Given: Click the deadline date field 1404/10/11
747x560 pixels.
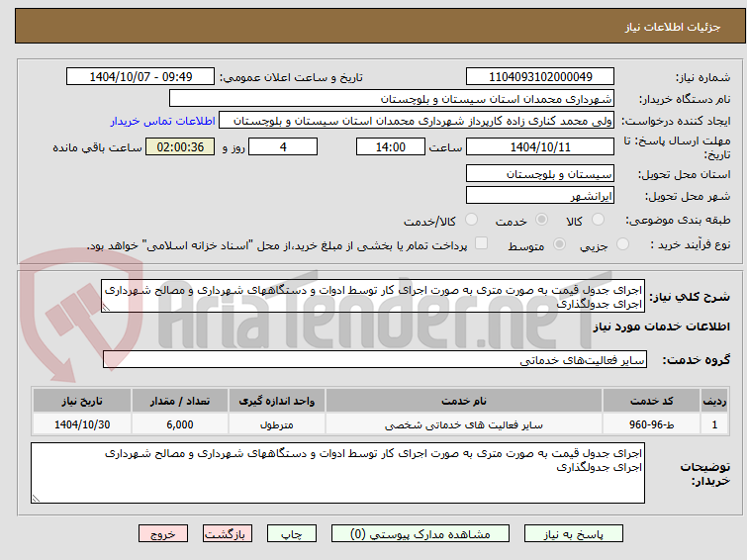Looking at the screenshot, I should click(540, 146).
